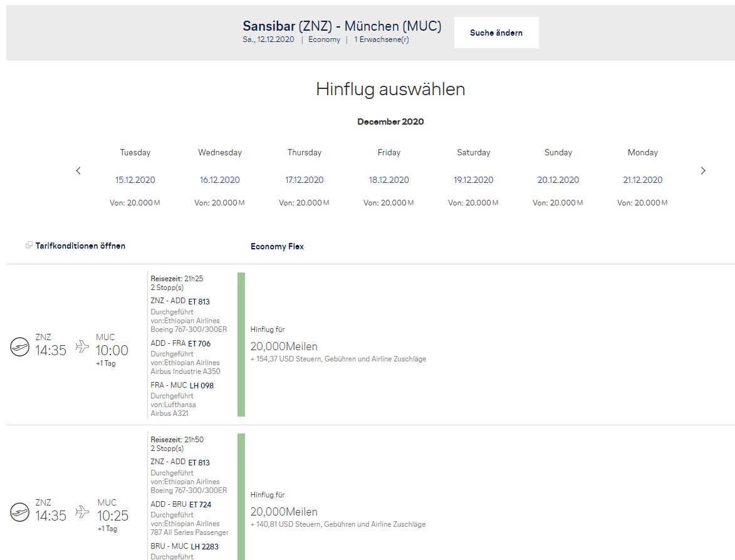Click the Hinflug auswählen heading
Screen dimensions: 735x560
coord(390,89)
